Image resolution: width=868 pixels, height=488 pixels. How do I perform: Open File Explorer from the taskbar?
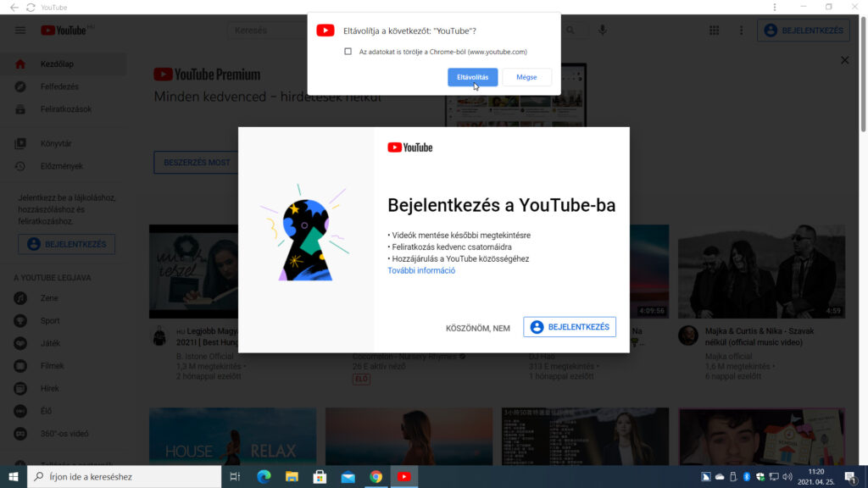pyautogui.click(x=292, y=476)
